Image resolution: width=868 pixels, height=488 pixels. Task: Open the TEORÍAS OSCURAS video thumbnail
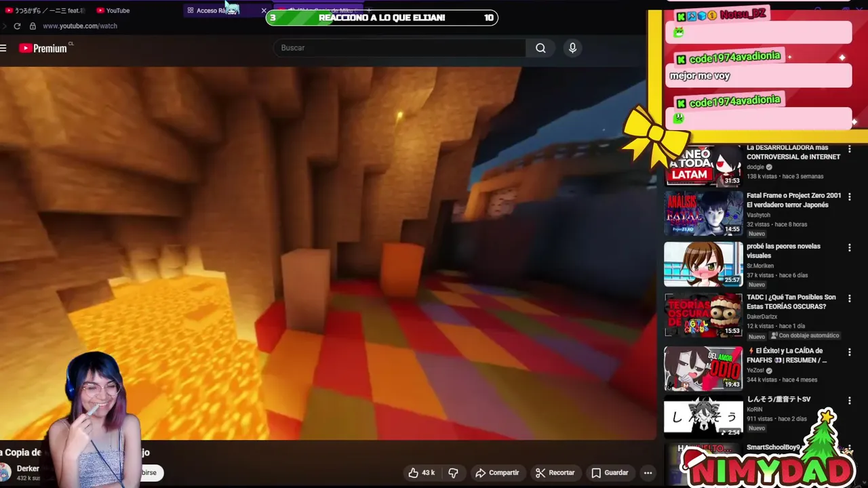pos(703,314)
